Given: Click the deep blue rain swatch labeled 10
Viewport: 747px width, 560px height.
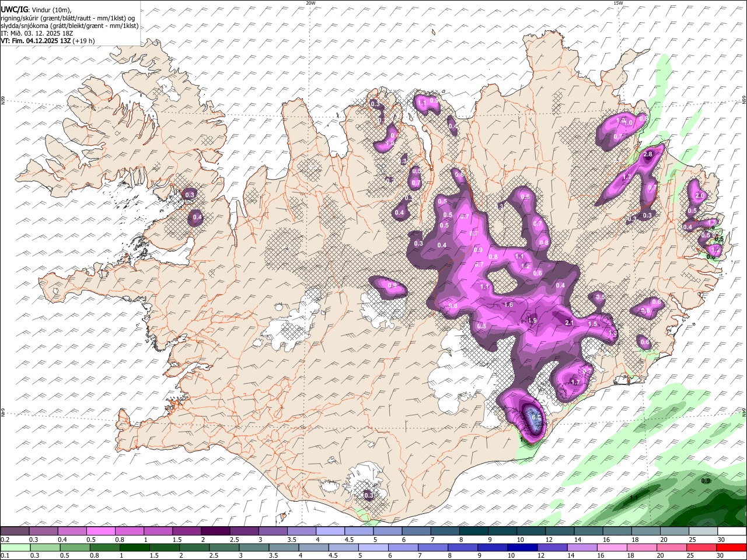Looking at the screenshot, I should 523,548.
